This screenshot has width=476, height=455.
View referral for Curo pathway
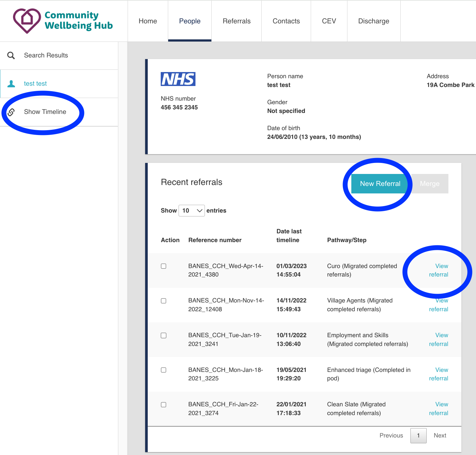coord(439,270)
